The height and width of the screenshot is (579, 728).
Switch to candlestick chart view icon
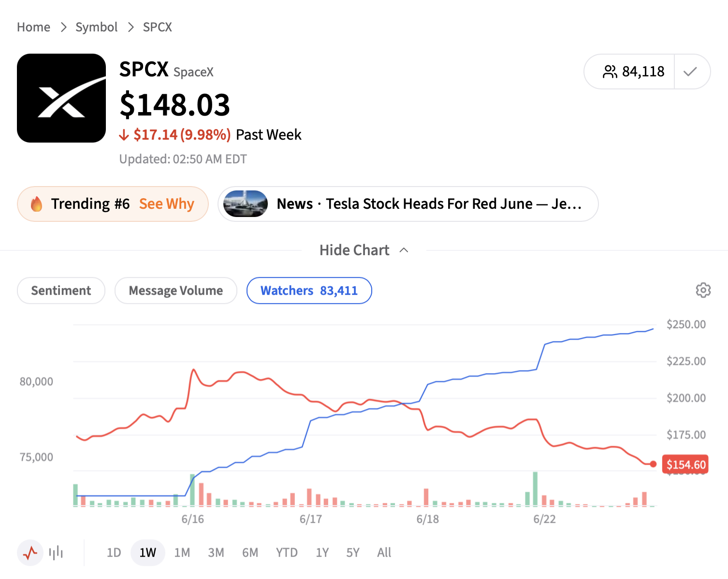(56, 552)
